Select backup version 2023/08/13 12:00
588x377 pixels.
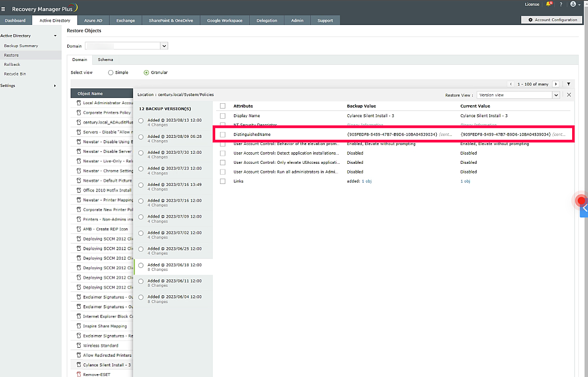point(141,121)
